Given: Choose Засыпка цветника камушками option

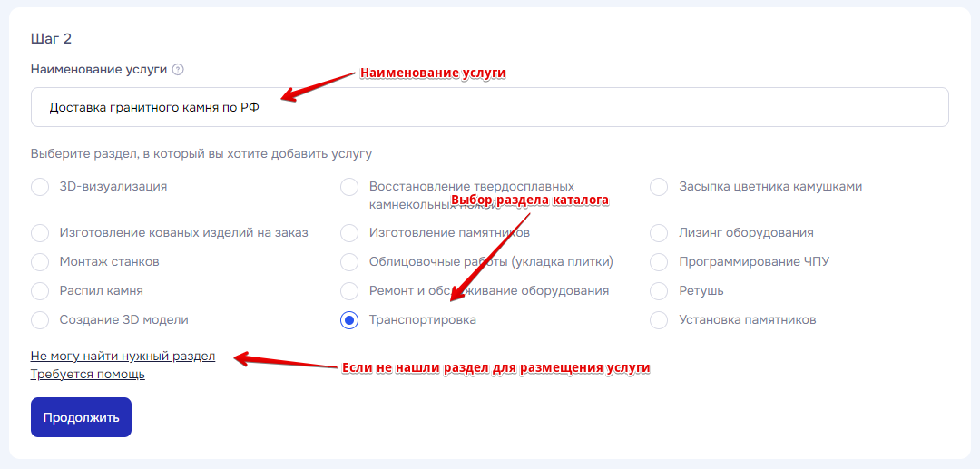Looking at the screenshot, I should (x=660, y=187).
